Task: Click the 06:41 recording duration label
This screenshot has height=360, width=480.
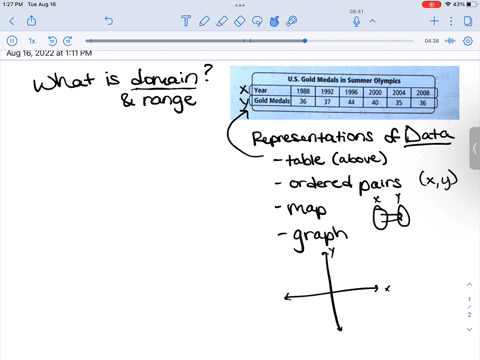Action: tap(356, 12)
